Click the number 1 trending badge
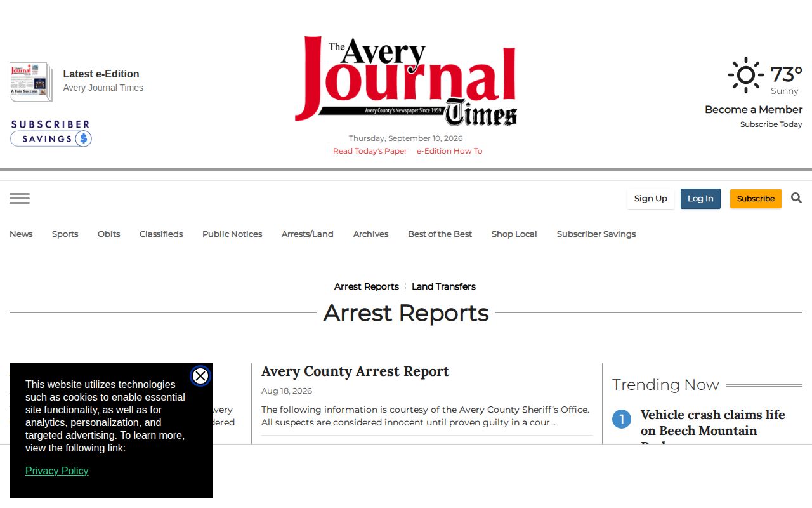 (x=622, y=419)
